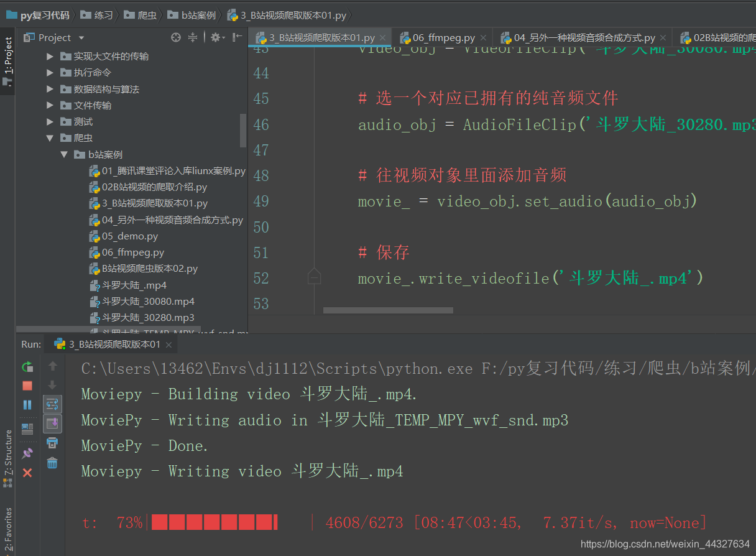The width and height of the screenshot is (756, 556).
Task: Click the audio_obj = AudioFileClip code line
Action: (x=556, y=124)
